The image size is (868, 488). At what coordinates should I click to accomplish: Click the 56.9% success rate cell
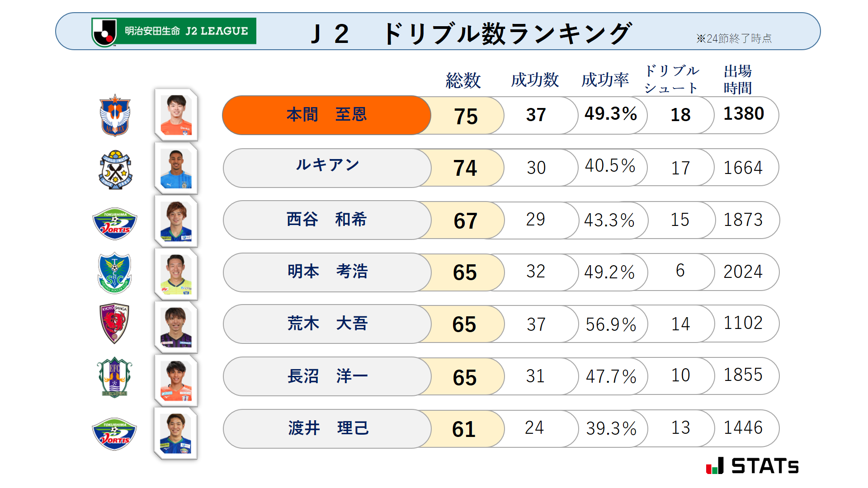coord(611,324)
